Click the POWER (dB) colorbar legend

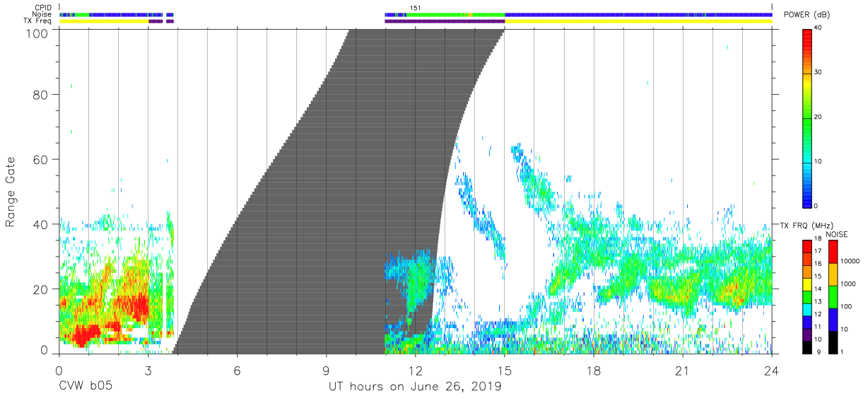807,117
